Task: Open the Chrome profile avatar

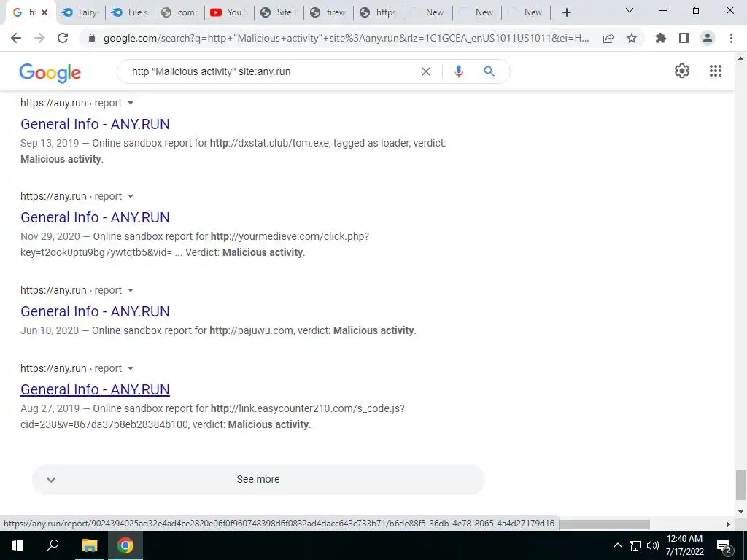Action: (708, 38)
